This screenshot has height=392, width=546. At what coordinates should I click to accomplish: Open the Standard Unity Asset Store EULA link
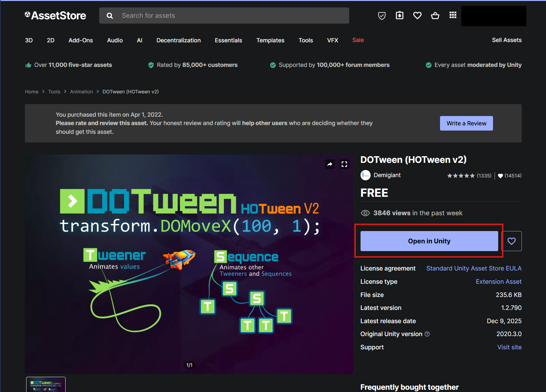[474, 269]
